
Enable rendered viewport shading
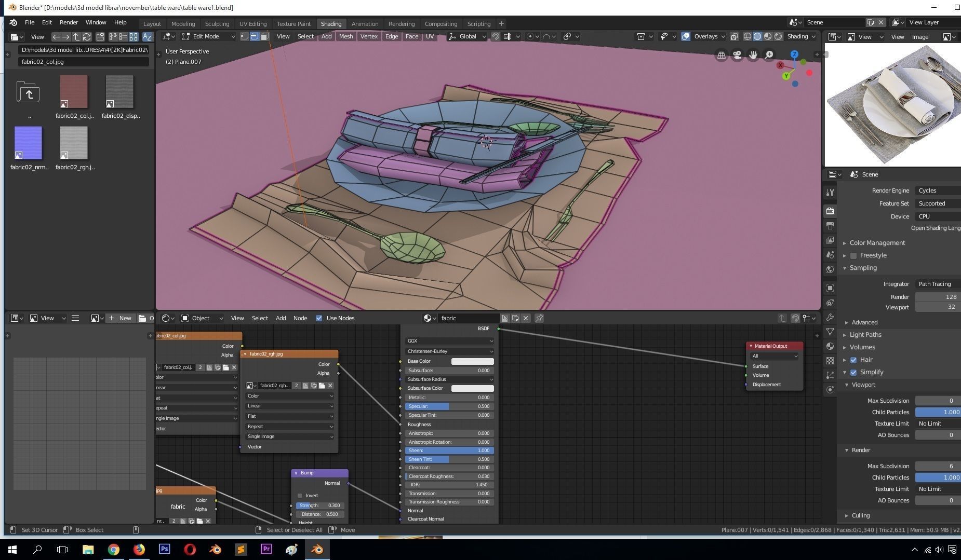pyautogui.click(x=778, y=36)
